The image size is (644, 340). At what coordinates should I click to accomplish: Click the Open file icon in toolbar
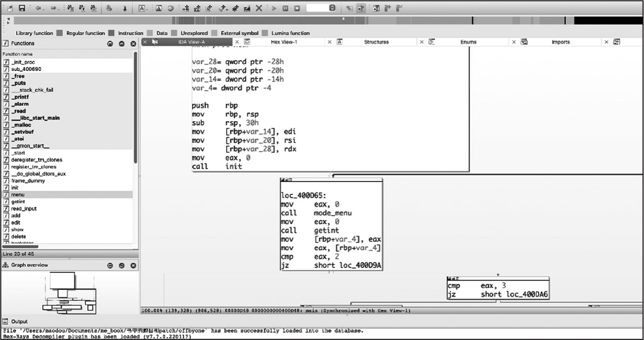[10, 8]
